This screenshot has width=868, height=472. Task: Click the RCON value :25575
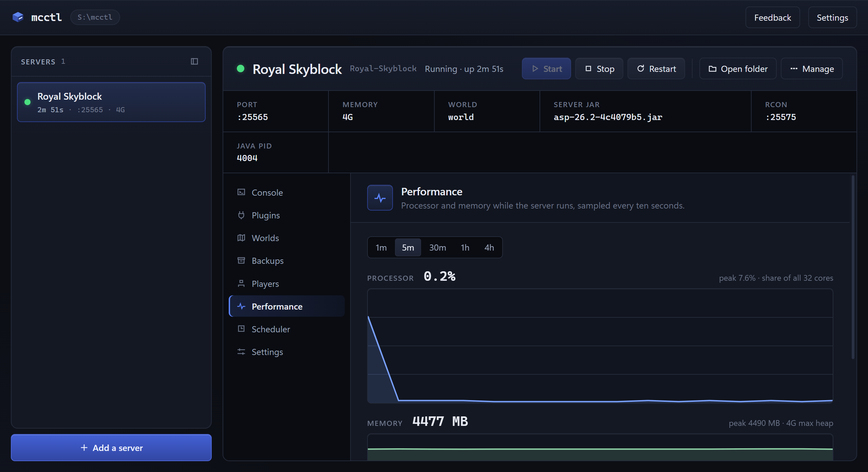(x=780, y=117)
